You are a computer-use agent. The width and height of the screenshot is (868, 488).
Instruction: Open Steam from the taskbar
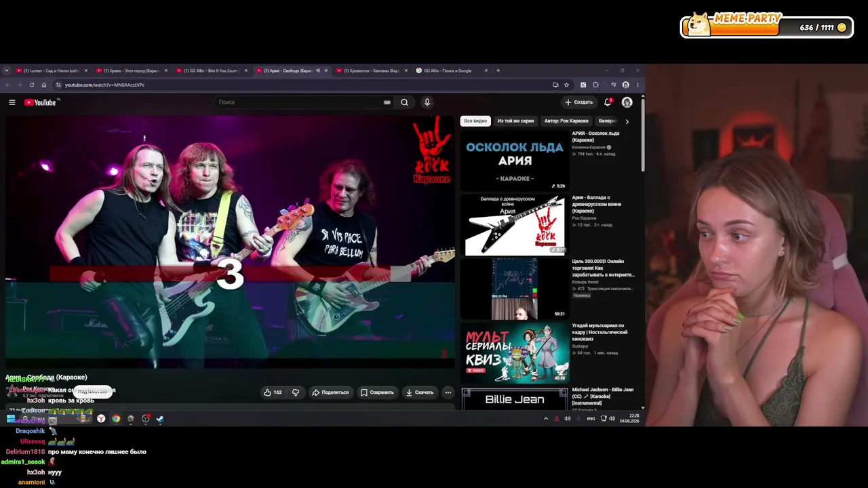click(160, 419)
